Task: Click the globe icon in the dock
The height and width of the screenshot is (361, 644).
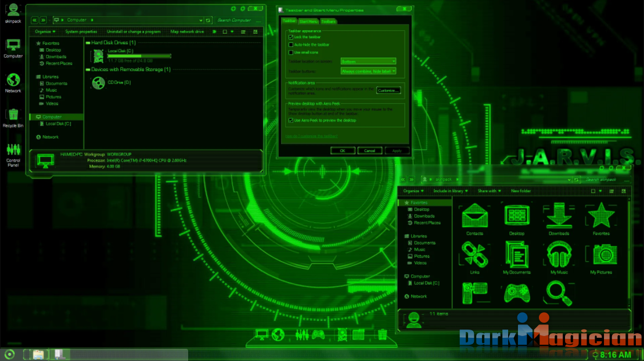Action: 278,335
